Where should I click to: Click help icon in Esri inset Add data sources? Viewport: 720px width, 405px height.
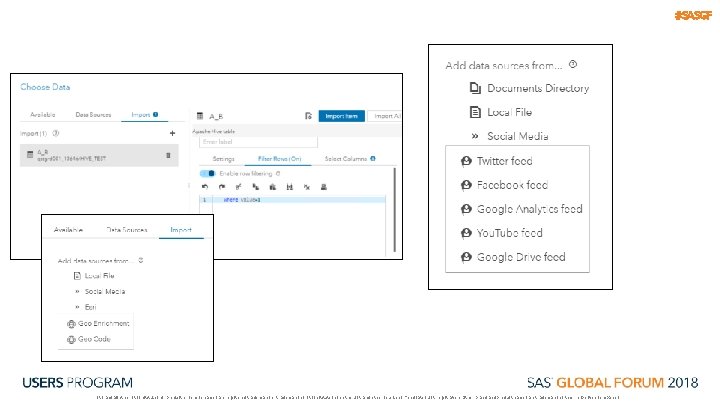[x=141, y=260]
